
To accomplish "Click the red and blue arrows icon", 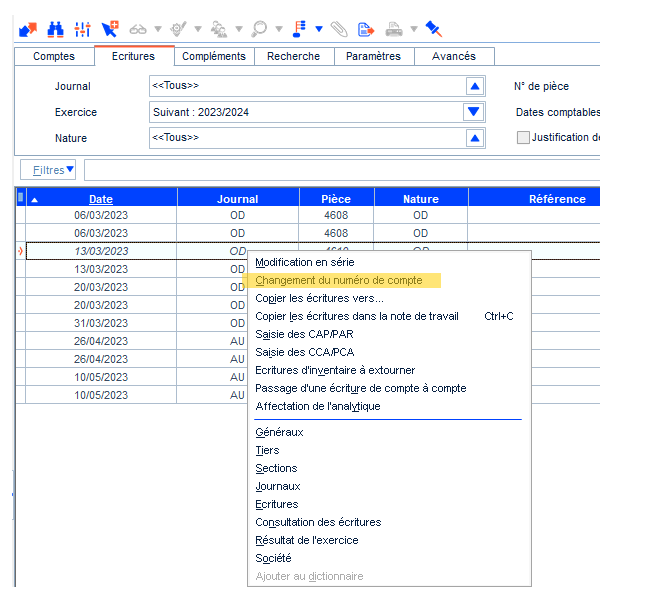I will [27, 28].
